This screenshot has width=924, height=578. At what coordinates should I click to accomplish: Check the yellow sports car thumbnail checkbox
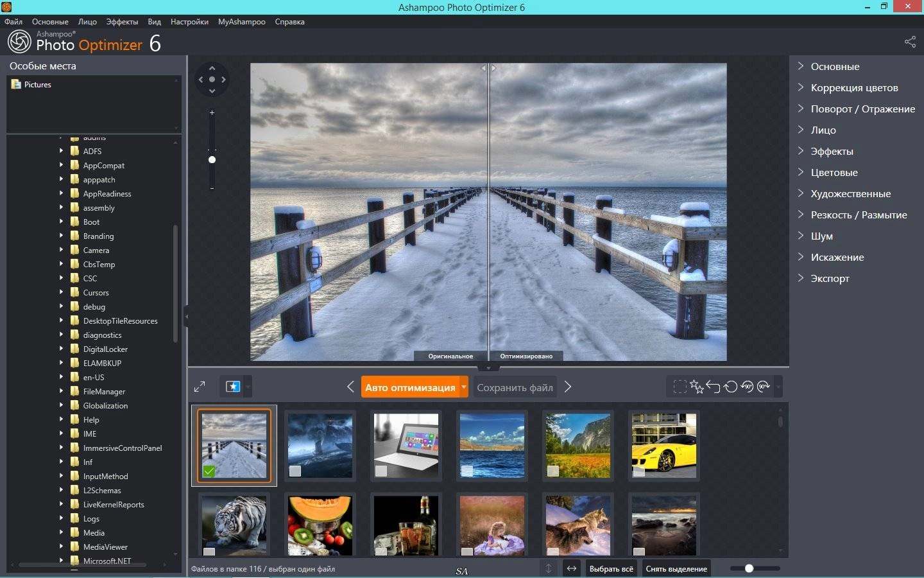coord(639,471)
